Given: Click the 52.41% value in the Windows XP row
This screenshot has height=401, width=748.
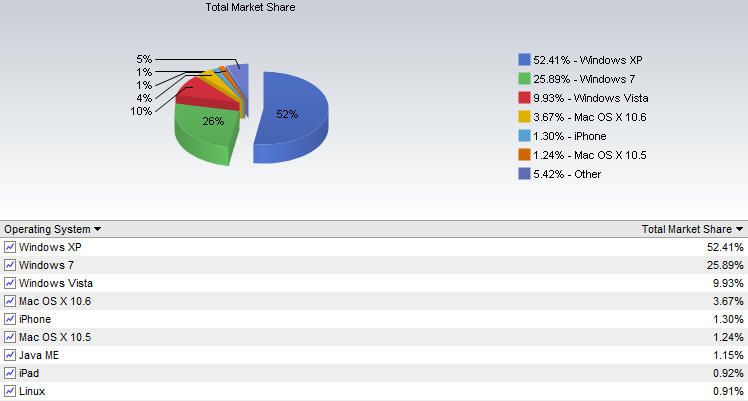Looking at the screenshot, I should point(723,247).
